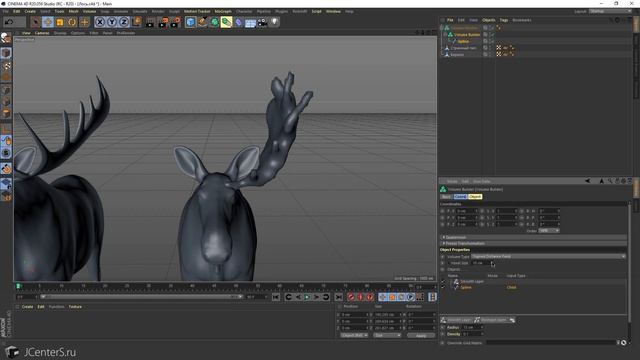Open the Motion Tracker menu
640x360 pixels.
197,11
